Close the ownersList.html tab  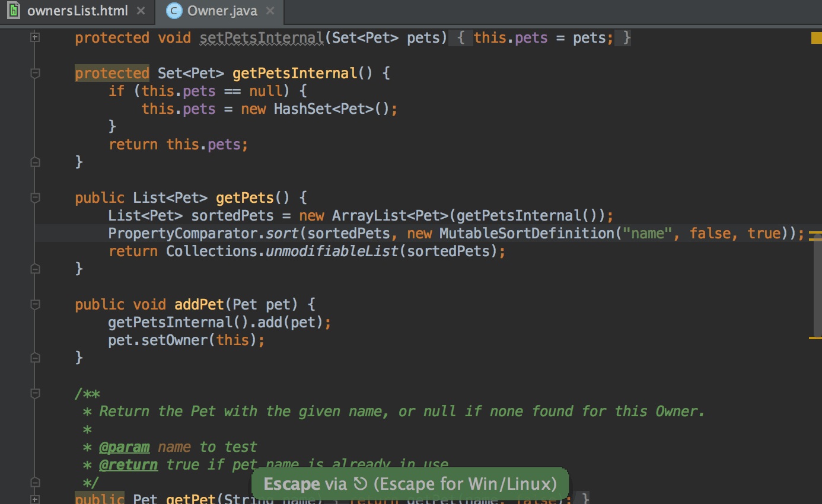point(141,11)
